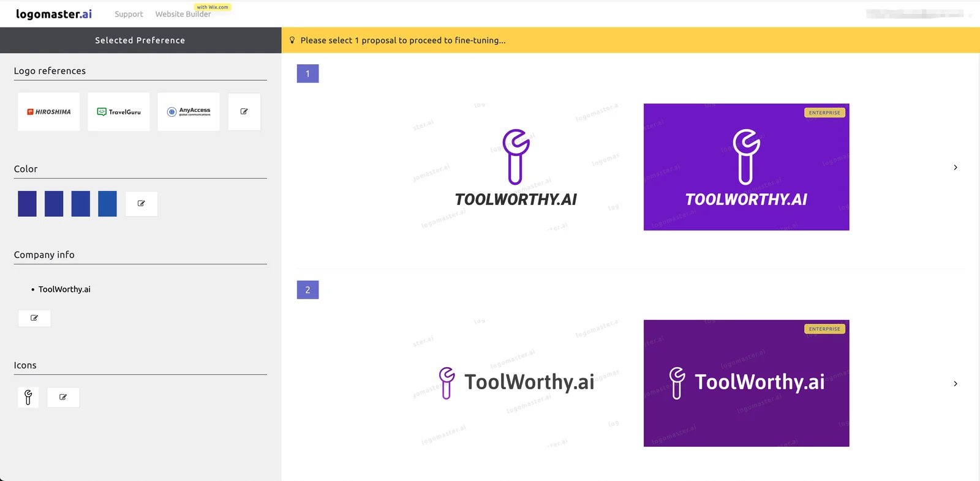Choose the purple-background TOOLWORTHY.AI logo in proposal 1
The width and height of the screenshot is (980, 481).
click(747, 167)
